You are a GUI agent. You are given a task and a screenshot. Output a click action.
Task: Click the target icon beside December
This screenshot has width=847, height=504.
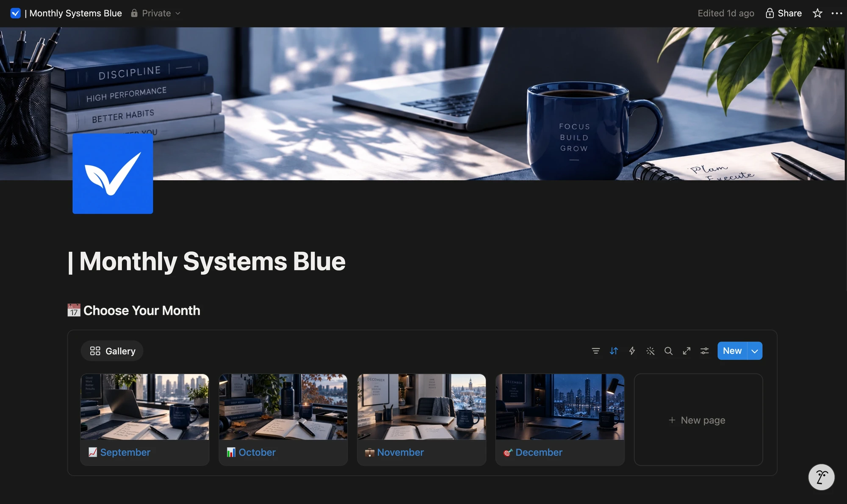click(x=508, y=452)
